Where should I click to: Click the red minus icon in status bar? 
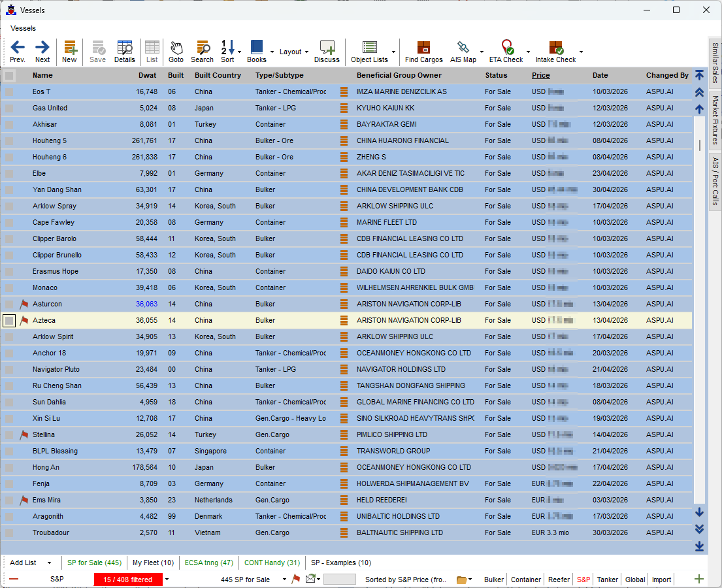click(14, 580)
